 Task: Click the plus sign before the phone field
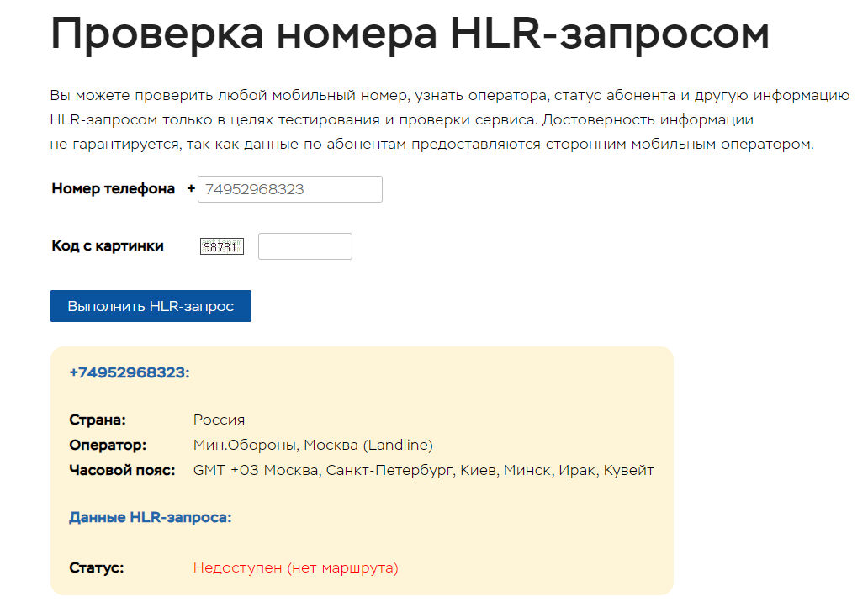point(191,188)
